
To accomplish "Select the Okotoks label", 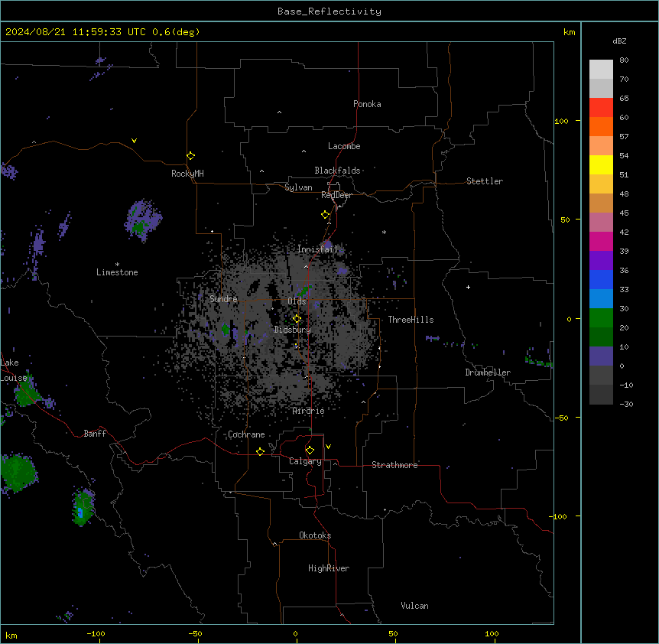I will 315,535.
